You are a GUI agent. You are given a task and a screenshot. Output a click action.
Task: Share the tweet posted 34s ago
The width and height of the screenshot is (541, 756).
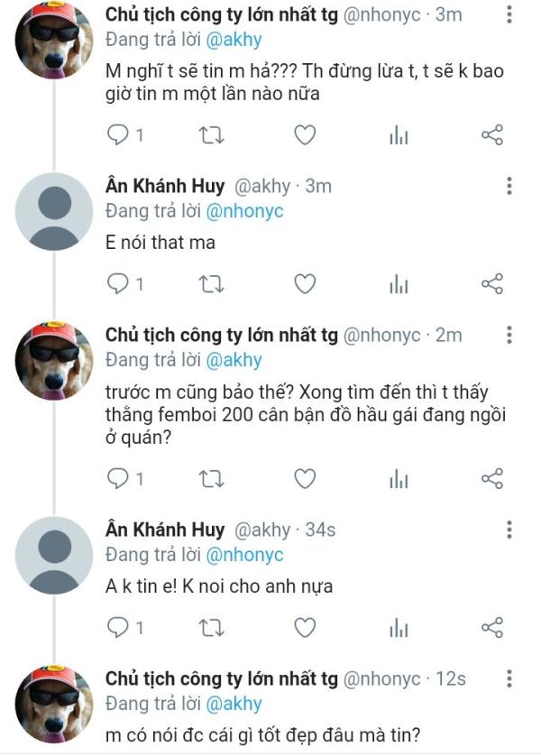tap(491, 628)
